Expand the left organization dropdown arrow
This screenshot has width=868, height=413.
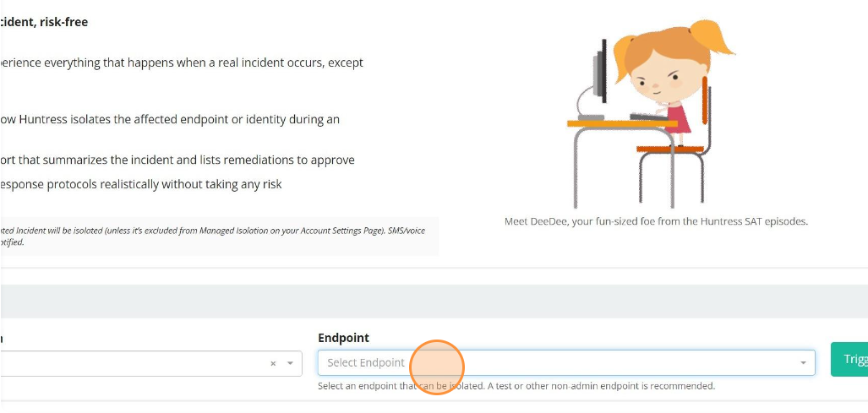tap(290, 363)
